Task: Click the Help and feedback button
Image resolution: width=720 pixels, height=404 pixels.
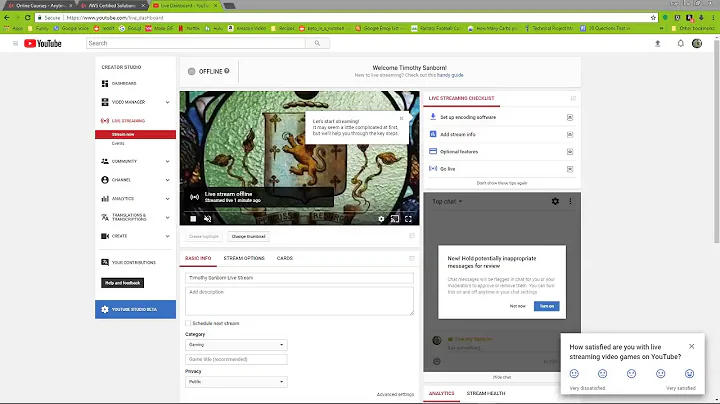Action: pos(123,283)
